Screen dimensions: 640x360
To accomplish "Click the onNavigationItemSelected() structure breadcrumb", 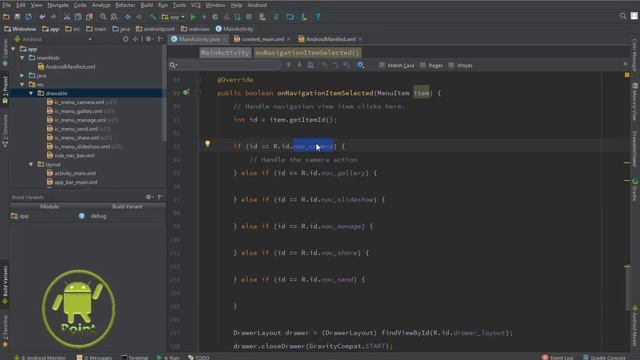I will tap(307, 53).
